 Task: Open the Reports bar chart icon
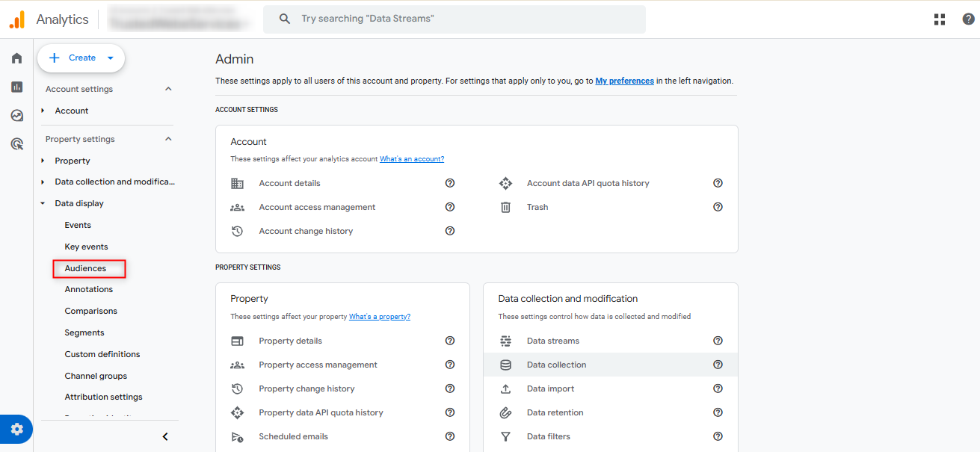pos(16,87)
